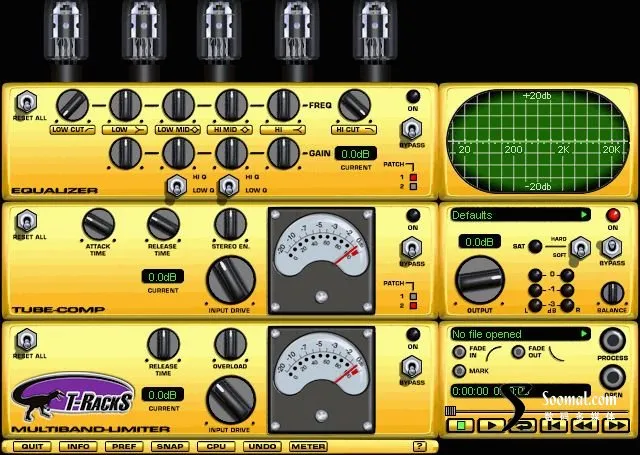Flip the Tube-Comp Bypass switch
Image resolution: width=640 pixels, height=455 pixels.
pyautogui.click(x=411, y=248)
